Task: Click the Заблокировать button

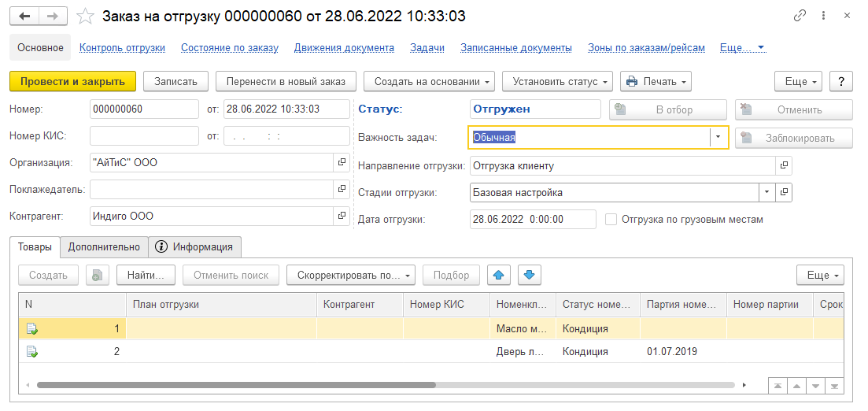Action: tap(794, 138)
